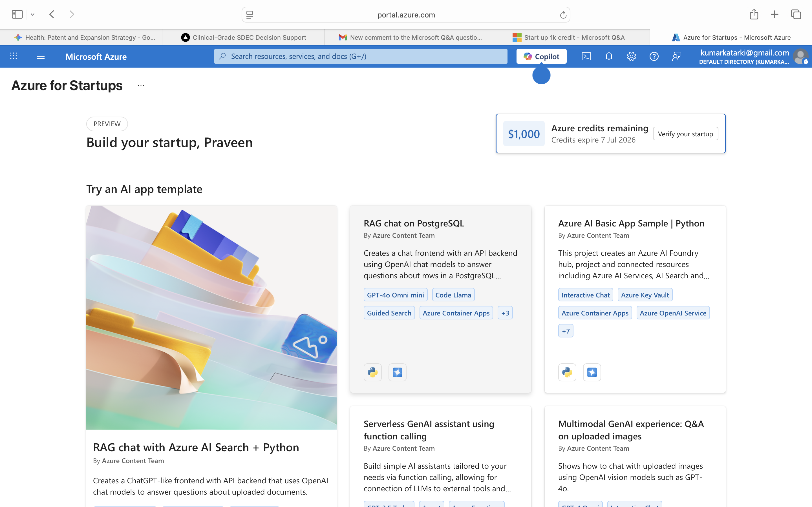The height and width of the screenshot is (507, 812).
Task: Open the notifications bell icon
Action: point(609,56)
